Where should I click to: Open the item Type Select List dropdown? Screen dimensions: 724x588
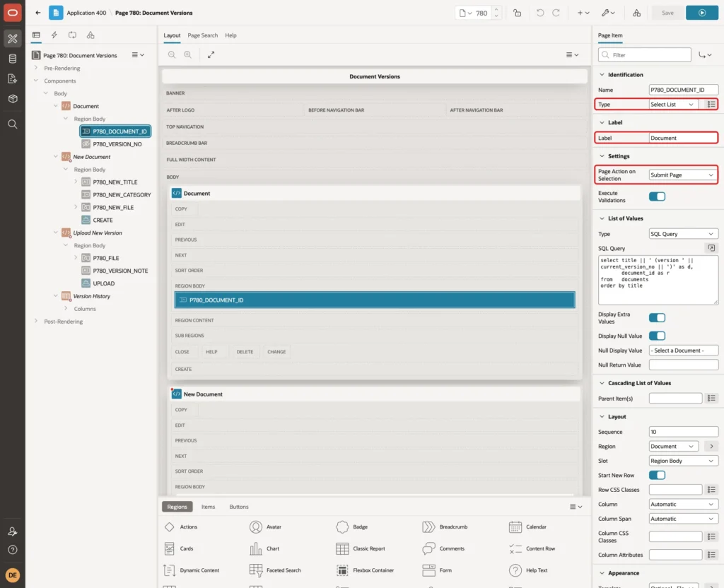675,105
